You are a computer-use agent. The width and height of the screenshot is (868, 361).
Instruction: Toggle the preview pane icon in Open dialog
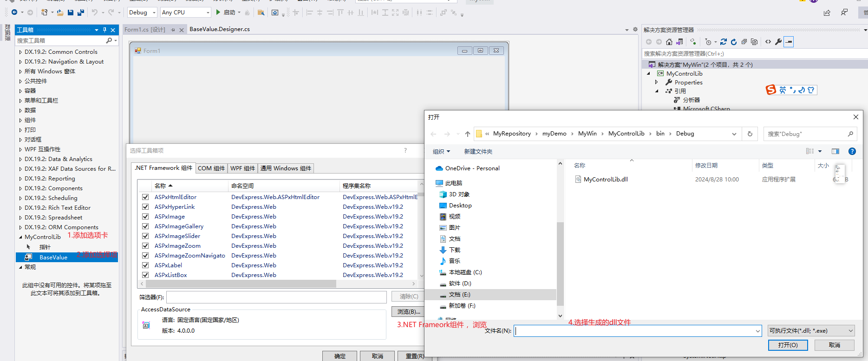(835, 151)
